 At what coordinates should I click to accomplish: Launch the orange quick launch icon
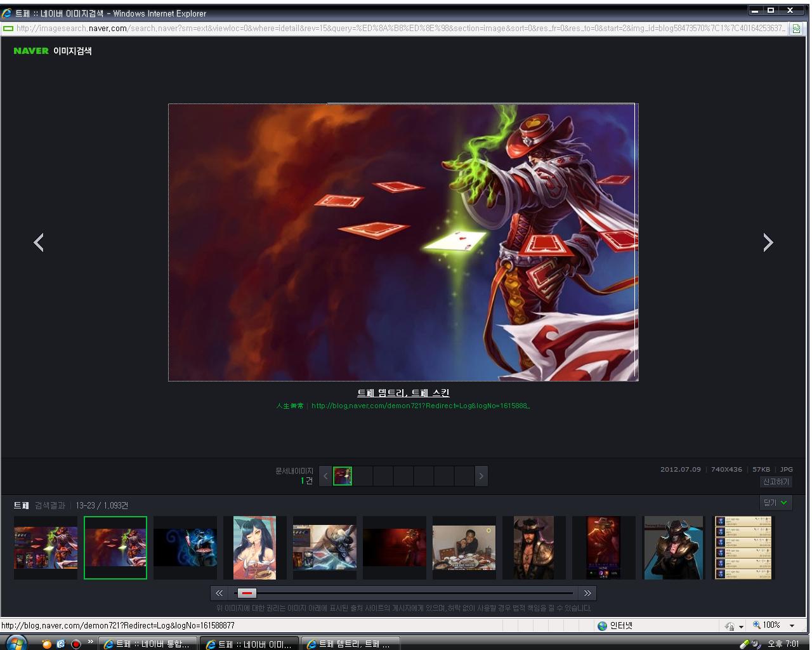click(x=47, y=644)
